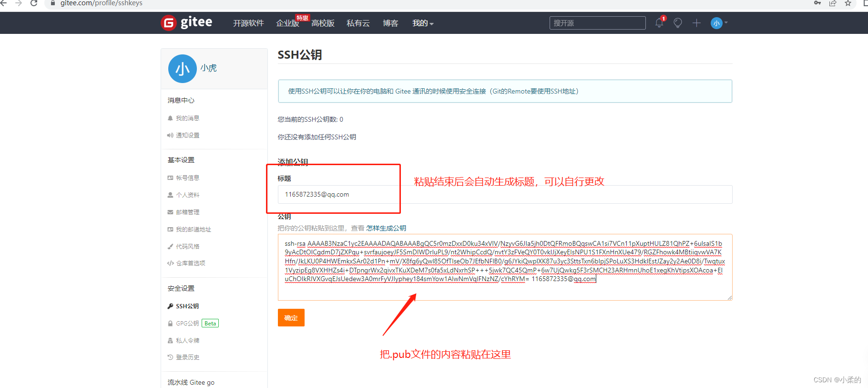Screen dimensions: 868x388
Task: Click the 流水线 Gitee go heading
Action: click(x=191, y=382)
